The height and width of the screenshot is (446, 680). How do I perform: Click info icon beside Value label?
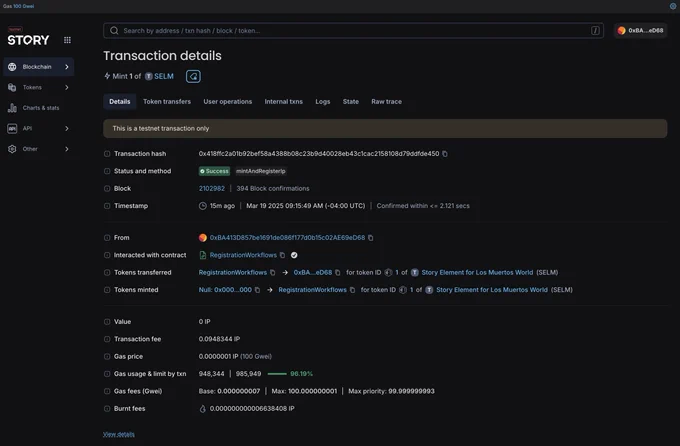[x=107, y=321]
